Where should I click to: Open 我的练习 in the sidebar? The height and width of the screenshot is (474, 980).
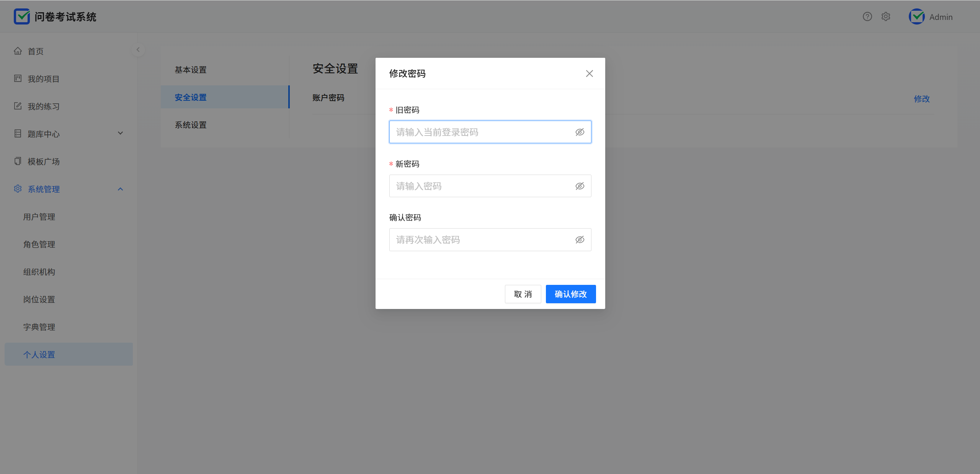(69, 106)
